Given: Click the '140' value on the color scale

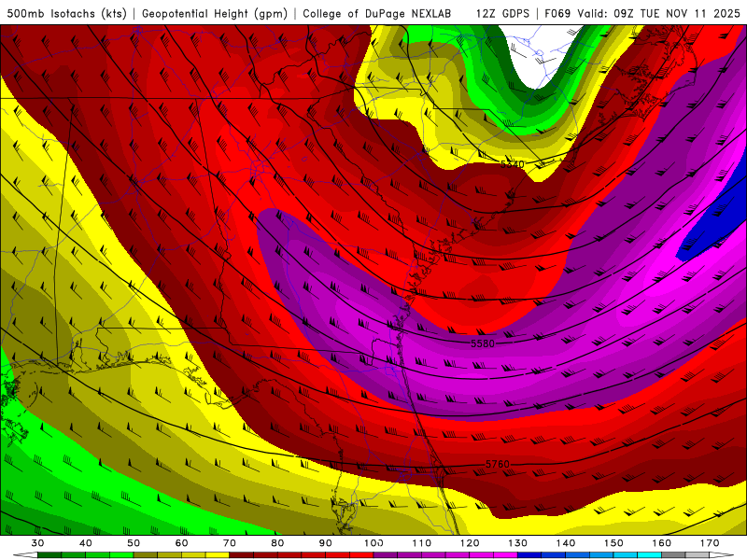Looking at the screenshot, I should [x=566, y=543].
